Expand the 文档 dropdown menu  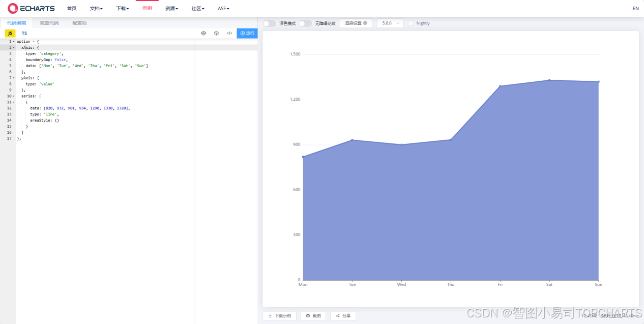tap(96, 9)
